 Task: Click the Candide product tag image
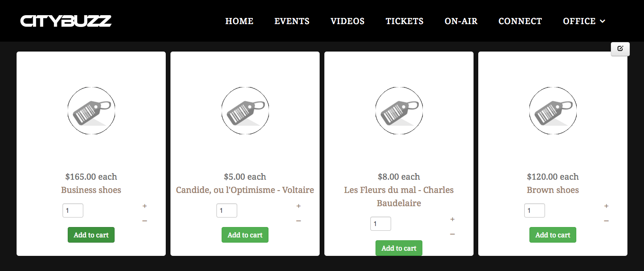245,111
